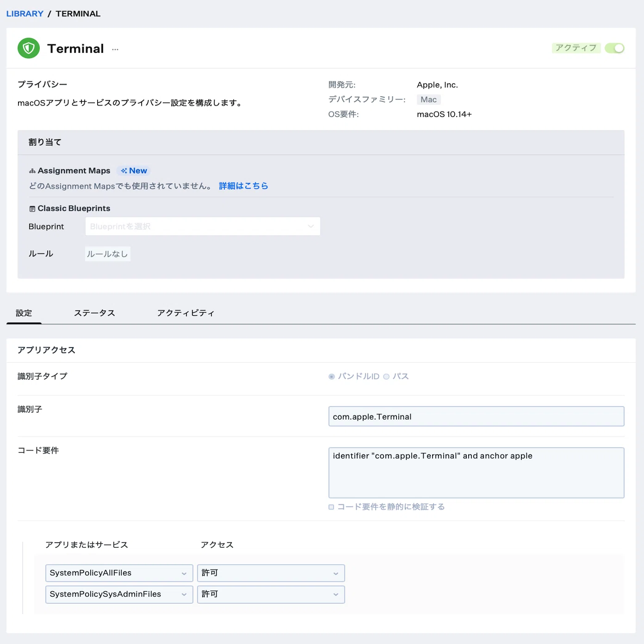644x644 pixels.
Task: Check コード要件を静的に検証する checkbox
Action: tap(331, 507)
